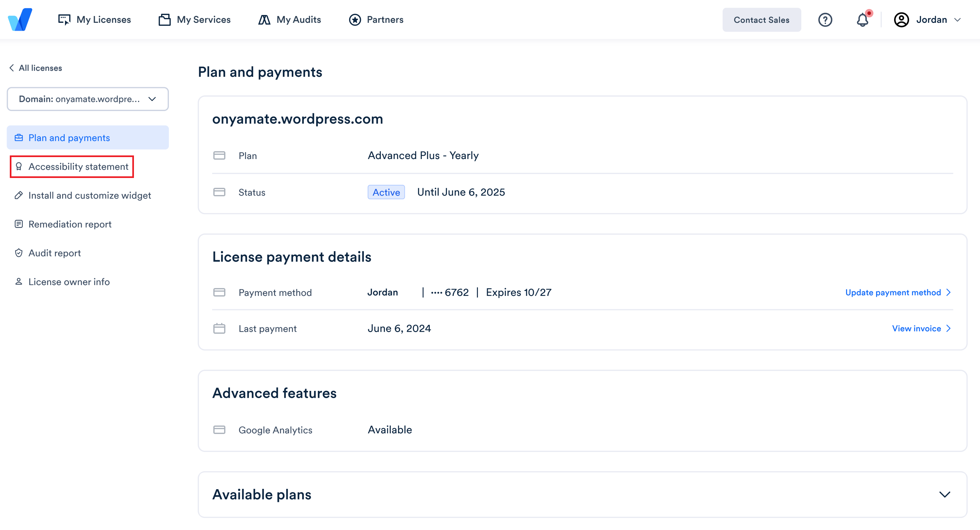Click the Audit report shield icon
Viewport: 980px width, 530px height.
19,253
